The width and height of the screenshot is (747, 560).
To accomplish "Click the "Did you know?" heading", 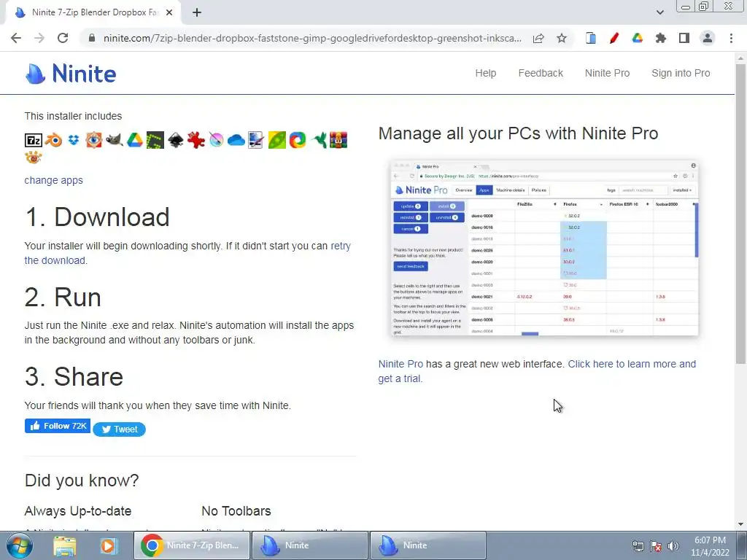I will 82,480.
